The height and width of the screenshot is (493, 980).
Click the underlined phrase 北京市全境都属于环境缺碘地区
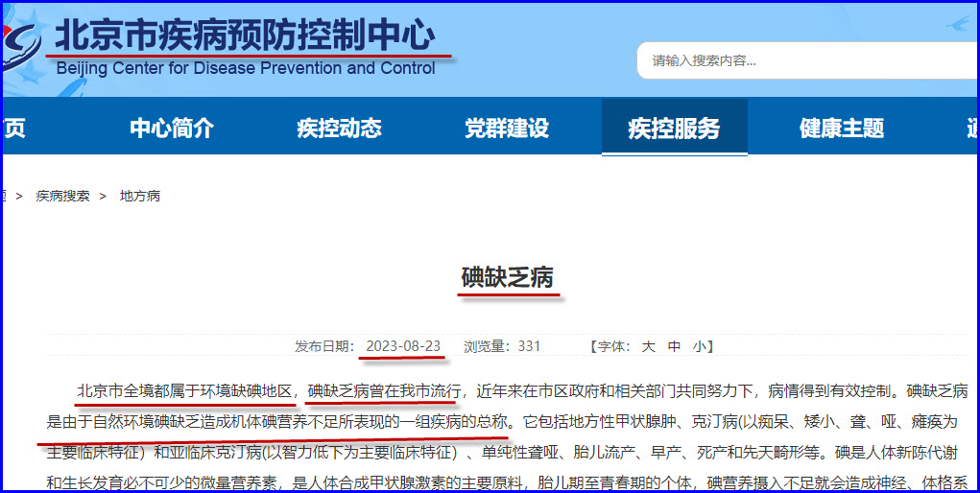click(184, 391)
